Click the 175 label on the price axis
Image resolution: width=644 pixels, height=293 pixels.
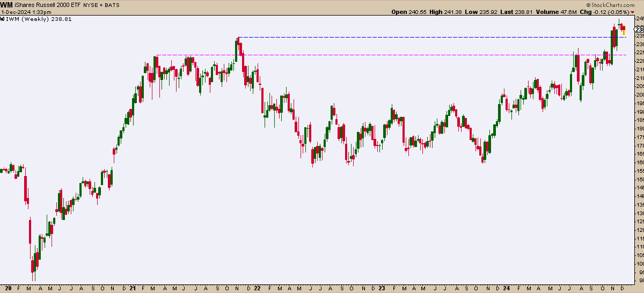coord(639,137)
